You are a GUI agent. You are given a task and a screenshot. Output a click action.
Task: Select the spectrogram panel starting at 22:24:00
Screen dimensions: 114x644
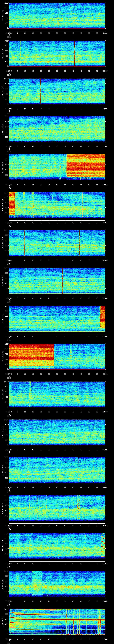point(57,243)
